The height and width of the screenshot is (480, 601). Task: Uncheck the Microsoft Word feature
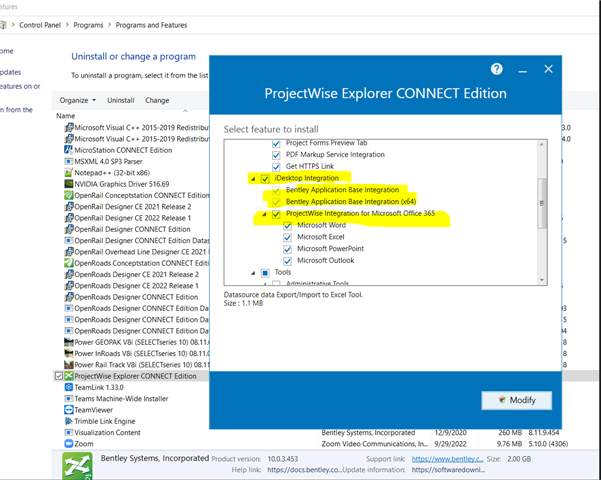pos(287,226)
